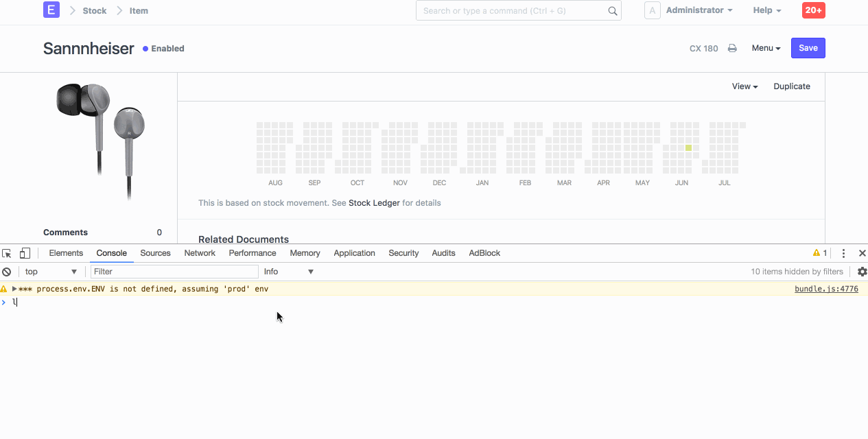Open the console settings gear icon
This screenshot has height=439, width=868.
click(863, 272)
